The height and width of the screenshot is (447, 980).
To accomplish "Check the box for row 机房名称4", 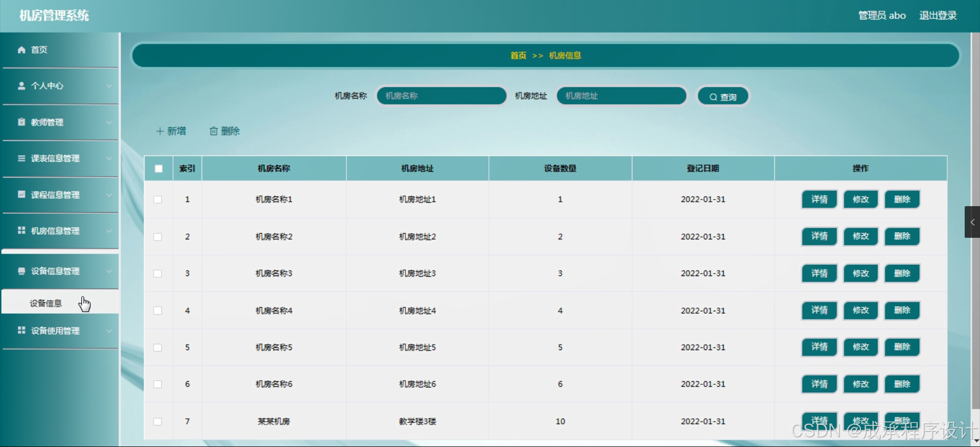I will tap(158, 311).
